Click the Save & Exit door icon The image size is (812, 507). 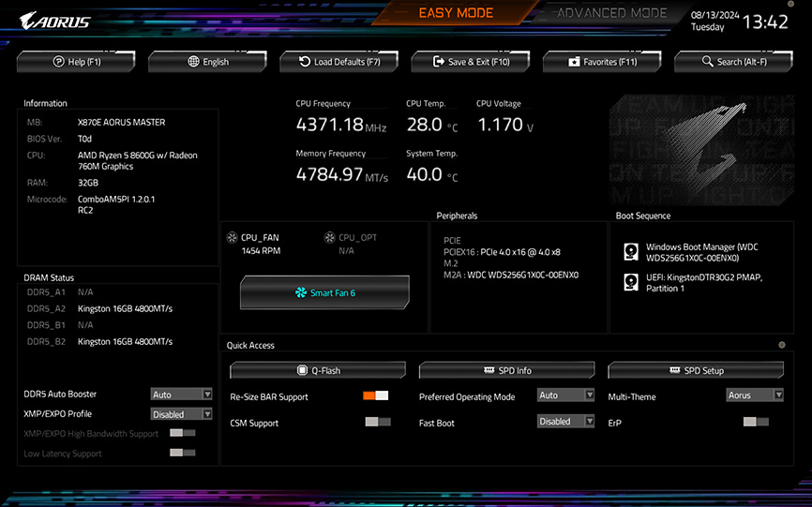click(438, 62)
